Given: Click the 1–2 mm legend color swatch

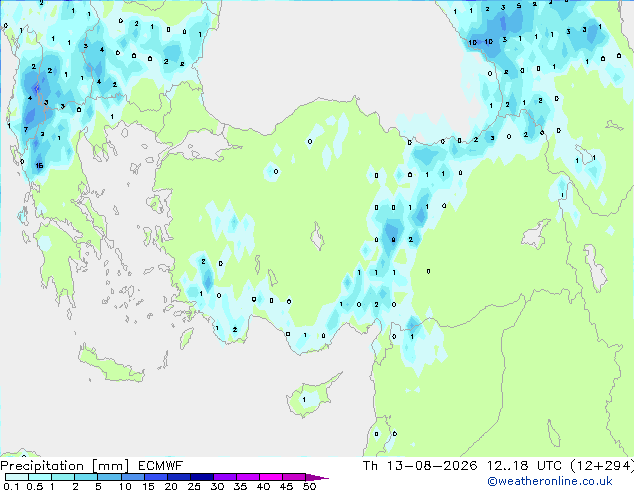Looking at the screenshot, I should click(x=63, y=477).
